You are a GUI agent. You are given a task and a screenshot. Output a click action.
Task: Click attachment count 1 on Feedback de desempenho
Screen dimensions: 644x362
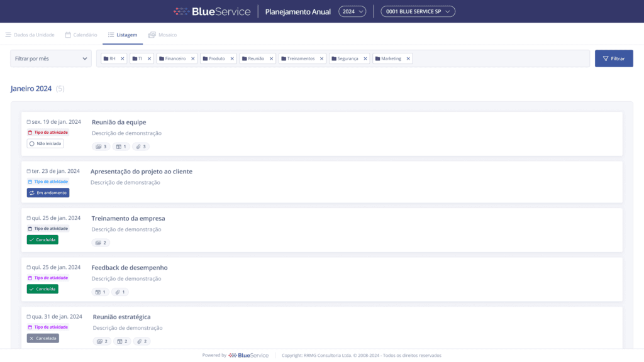click(x=120, y=292)
